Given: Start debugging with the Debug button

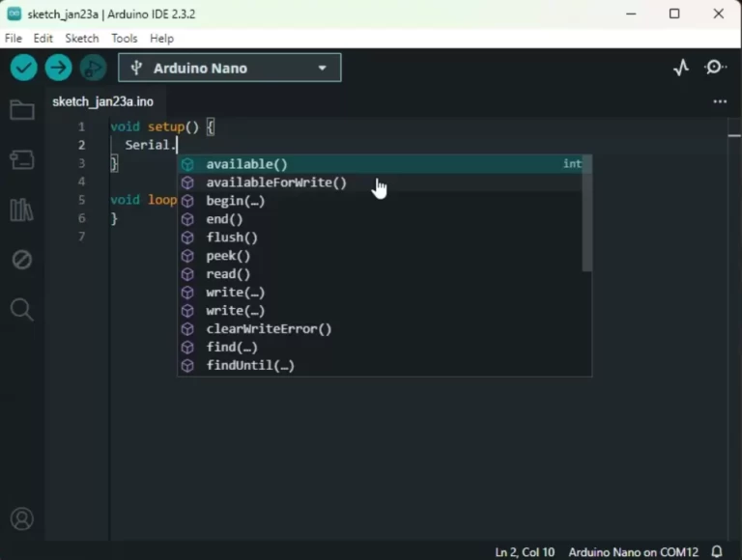Looking at the screenshot, I should (x=93, y=68).
